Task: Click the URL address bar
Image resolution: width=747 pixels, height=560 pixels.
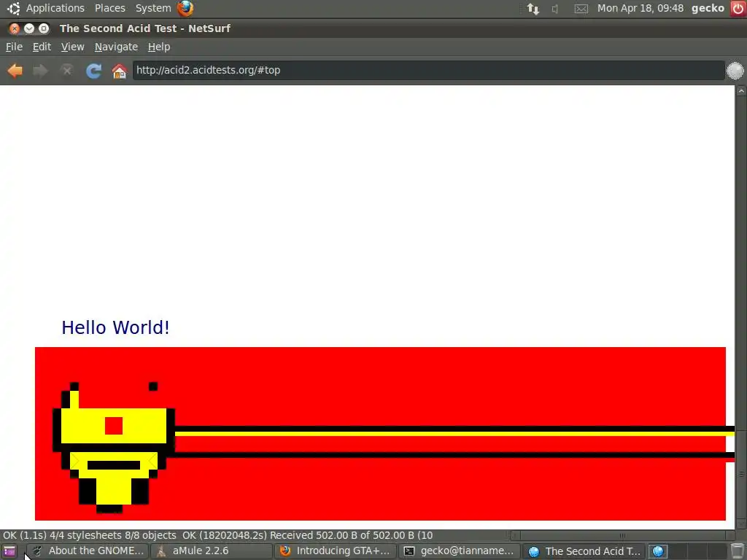Action: [428, 71]
